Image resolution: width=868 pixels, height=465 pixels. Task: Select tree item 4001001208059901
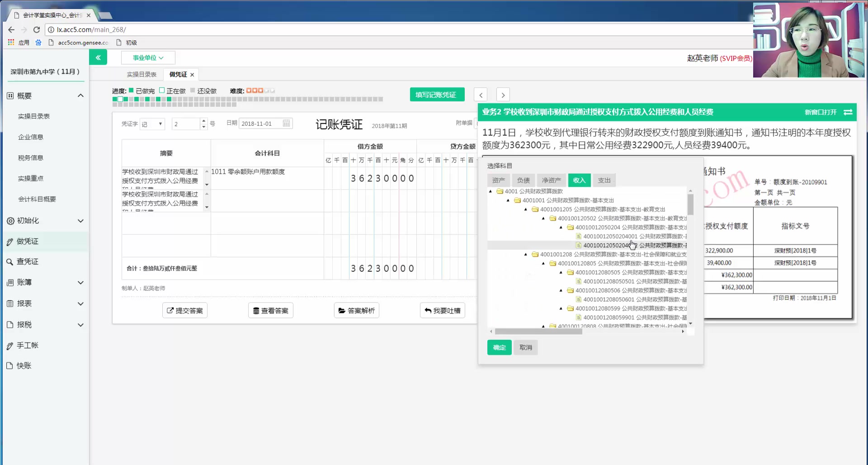point(632,318)
